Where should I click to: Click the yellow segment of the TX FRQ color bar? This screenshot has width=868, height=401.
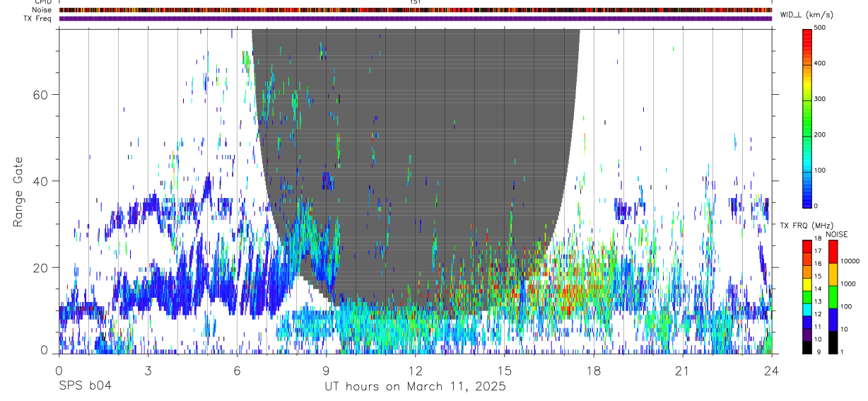click(x=807, y=283)
